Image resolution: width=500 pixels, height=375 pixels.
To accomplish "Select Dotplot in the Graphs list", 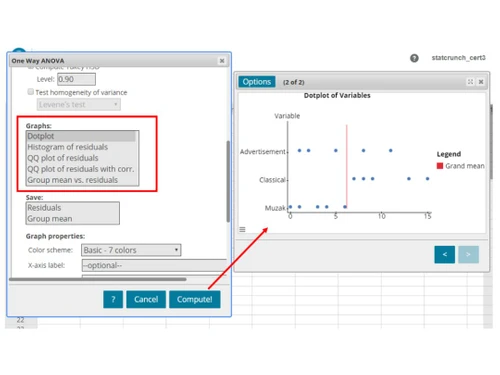I will pos(81,136).
